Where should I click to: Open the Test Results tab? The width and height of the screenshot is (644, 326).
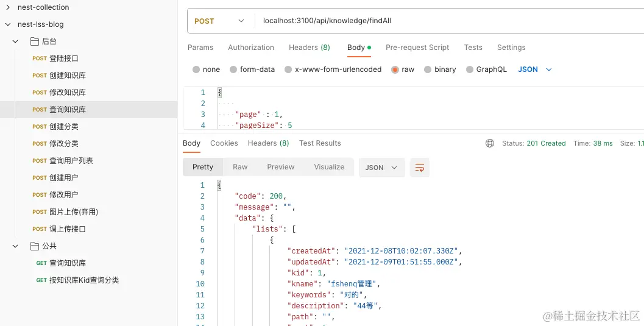pyautogui.click(x=320, y=143)
